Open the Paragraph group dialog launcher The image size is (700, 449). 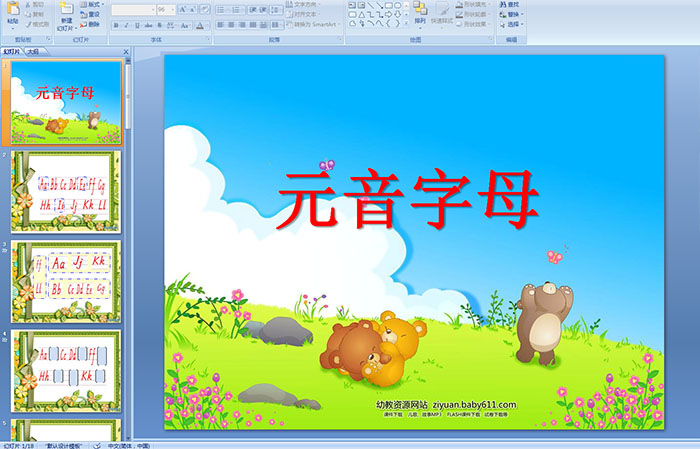tap(340, 39)
